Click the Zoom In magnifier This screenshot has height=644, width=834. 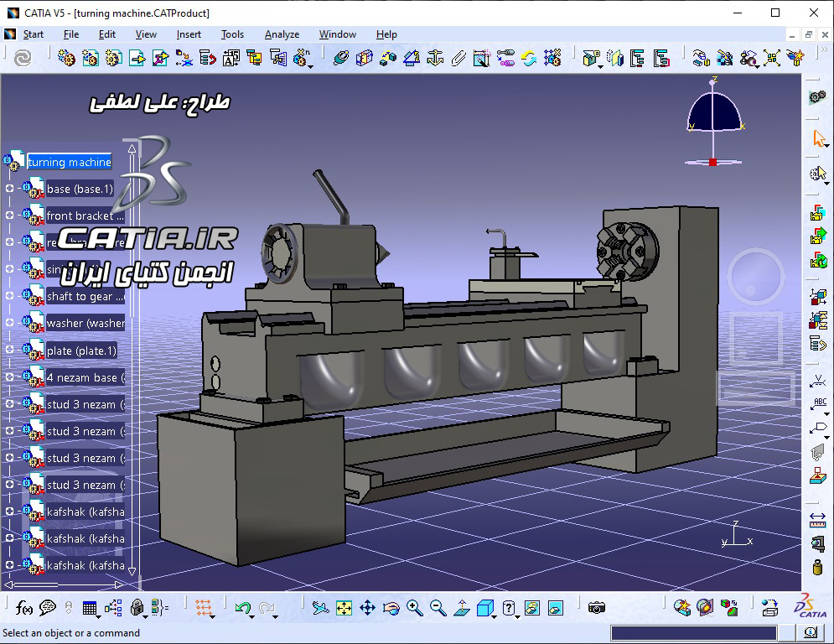[x=414, y=607]
